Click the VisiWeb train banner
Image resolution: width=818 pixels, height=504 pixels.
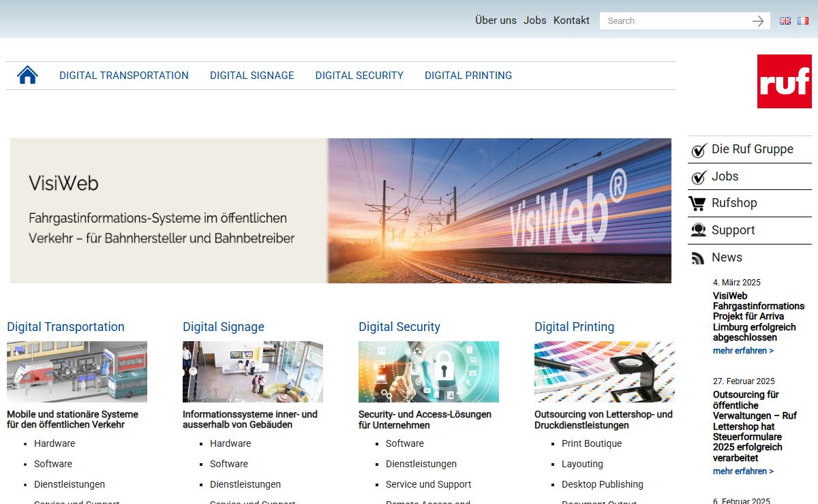pos(341,210)
